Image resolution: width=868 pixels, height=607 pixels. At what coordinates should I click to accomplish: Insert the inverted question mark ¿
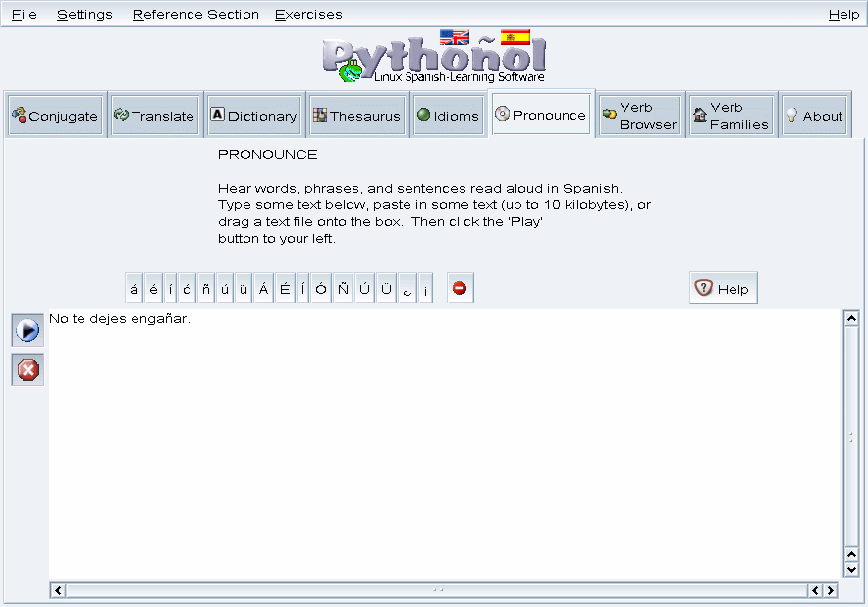pyautogui.click(x=407, y=289)
